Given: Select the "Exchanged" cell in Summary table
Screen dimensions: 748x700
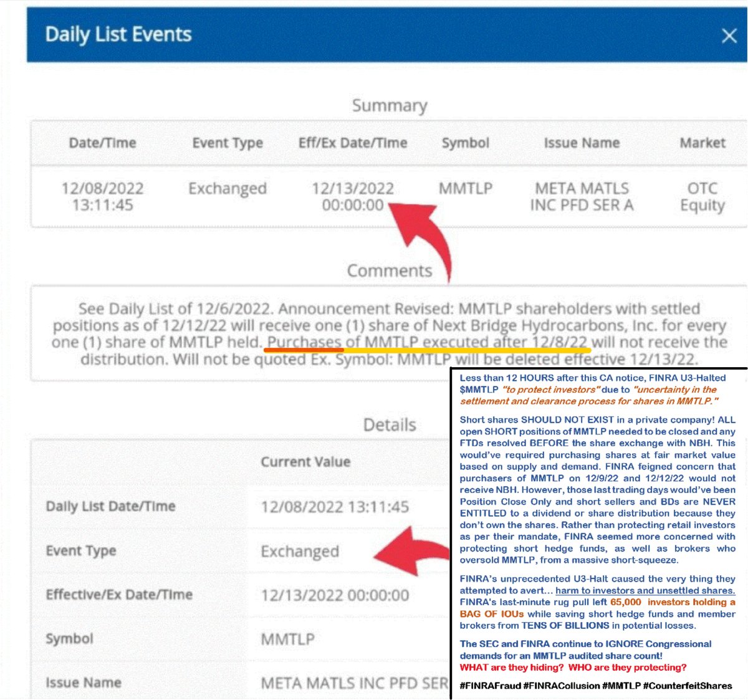Looking at the screenshot, I should [x=228, y=188].
